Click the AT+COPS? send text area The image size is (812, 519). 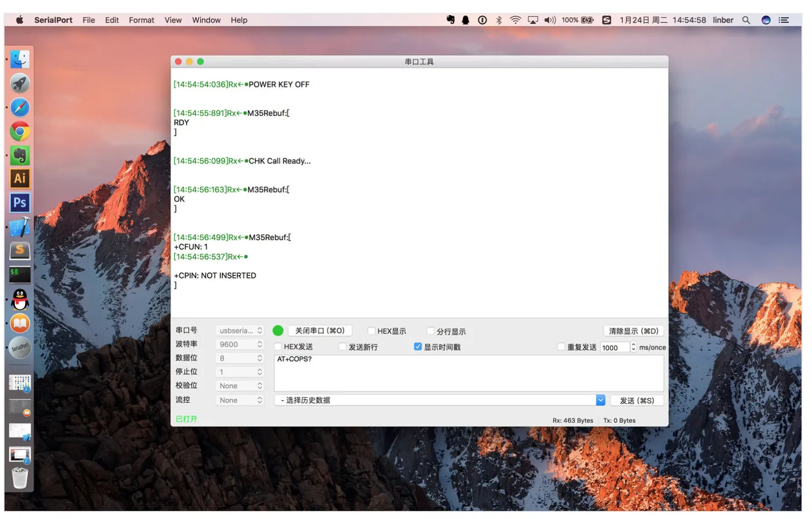click(x=469, y=373)
